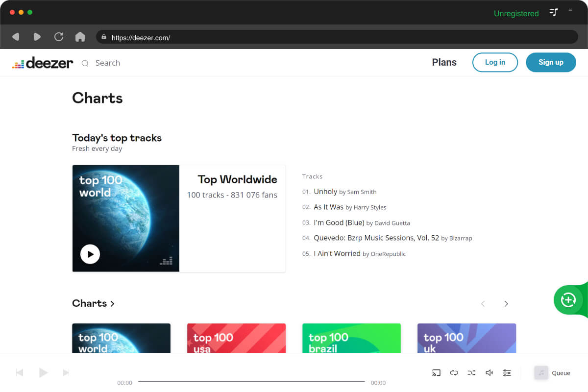
Task: Open audio settings equalizer icon
Action: pyautogui.click(x=507, y=372)
